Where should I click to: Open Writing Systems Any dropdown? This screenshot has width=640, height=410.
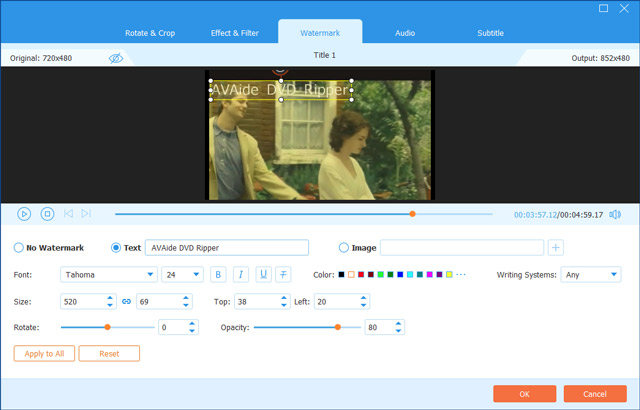click(x=591, y=275)
